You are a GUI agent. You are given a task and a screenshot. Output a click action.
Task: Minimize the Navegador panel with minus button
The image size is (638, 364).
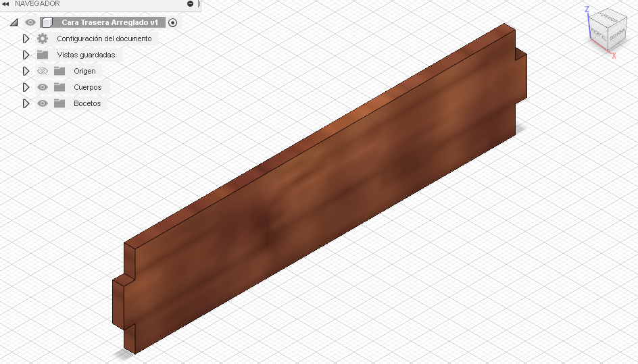click(190, 3)
